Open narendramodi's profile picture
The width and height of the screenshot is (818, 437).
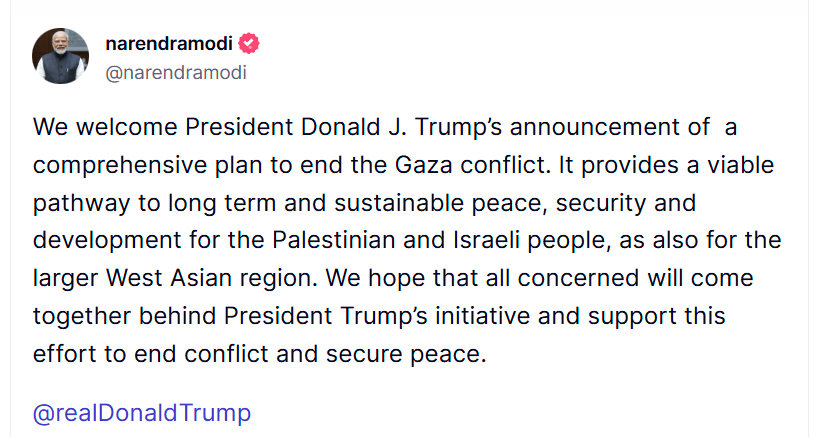point(61,56)
